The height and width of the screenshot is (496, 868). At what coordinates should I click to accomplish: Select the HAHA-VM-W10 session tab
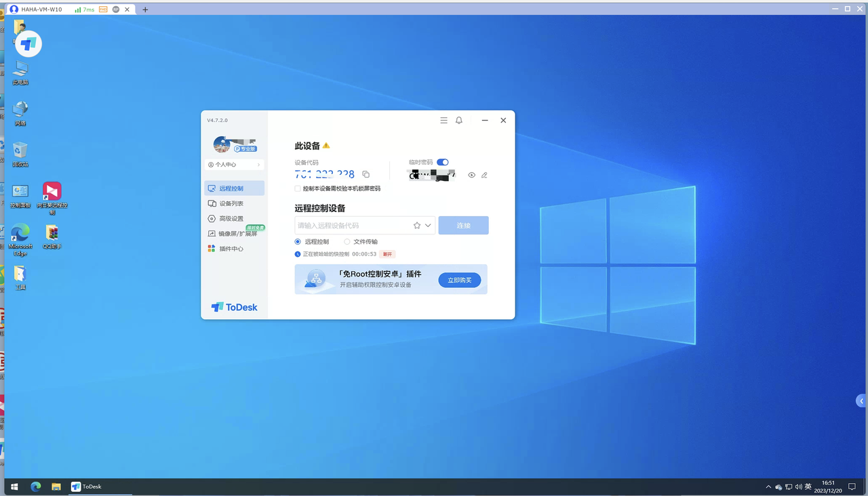point(71,9)
